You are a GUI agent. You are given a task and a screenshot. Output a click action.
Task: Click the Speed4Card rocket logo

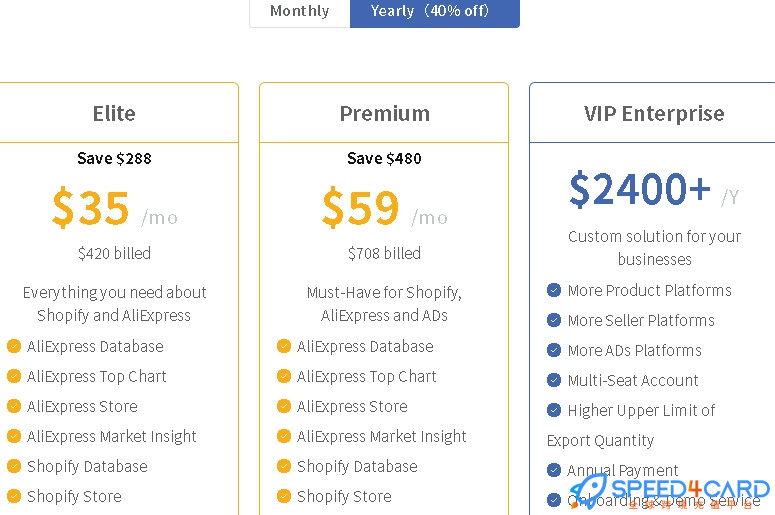click(x=589, y=490)
